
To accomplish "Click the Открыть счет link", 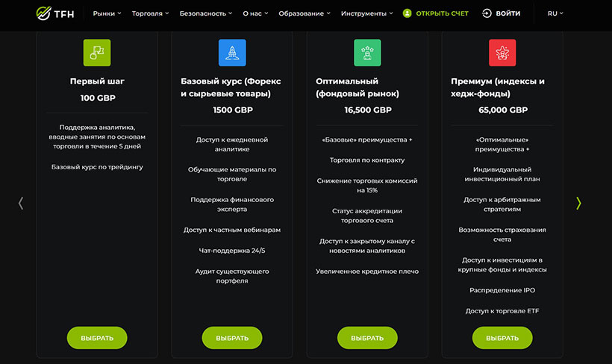I will point(442,13).
